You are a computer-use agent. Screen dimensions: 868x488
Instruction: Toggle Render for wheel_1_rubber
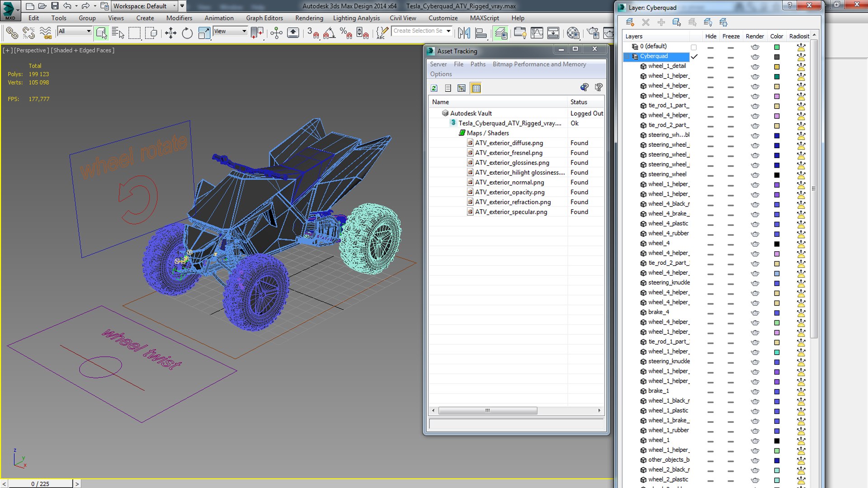point(755,431)
